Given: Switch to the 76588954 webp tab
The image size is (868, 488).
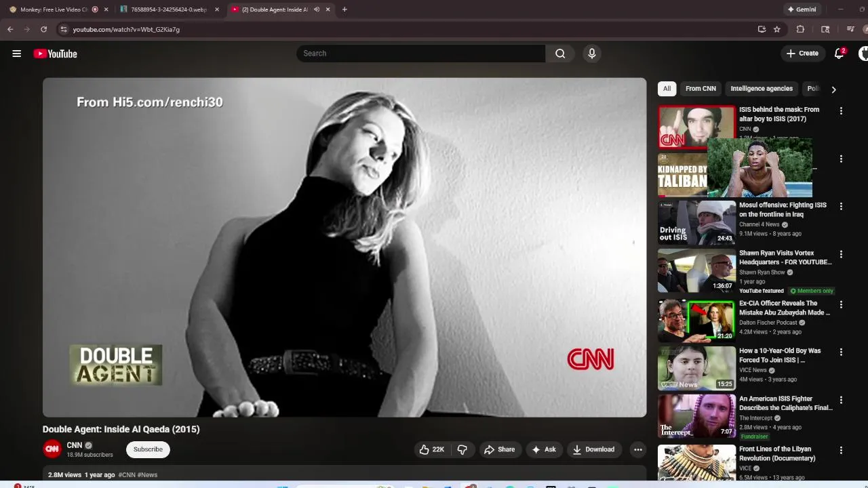Looking at the screenshot, I should point(168,9).
